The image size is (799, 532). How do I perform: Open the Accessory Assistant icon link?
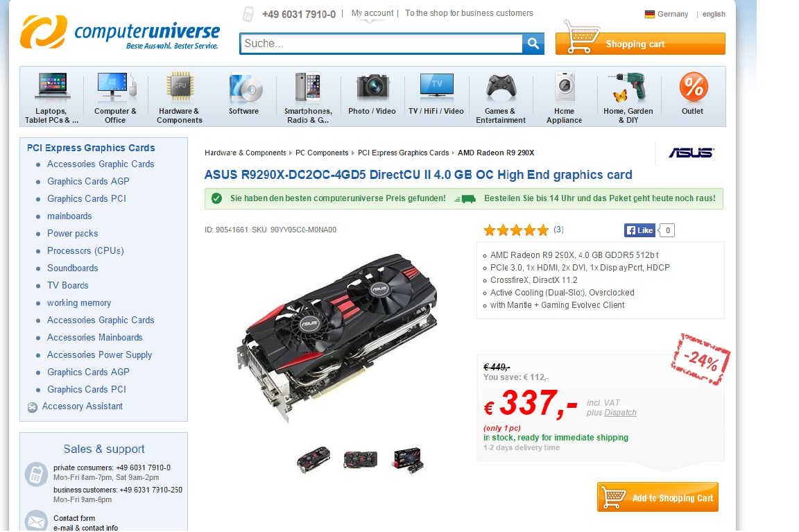(x=32, y=407)
